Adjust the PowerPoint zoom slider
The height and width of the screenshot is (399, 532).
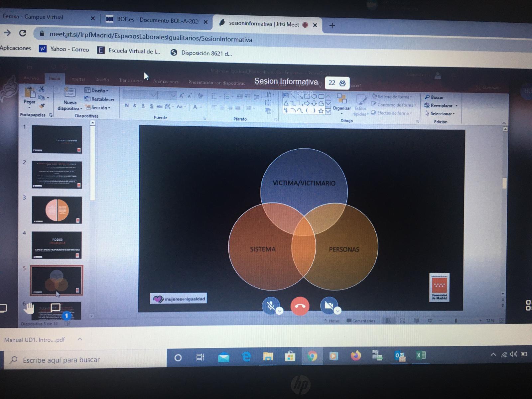coord(456,321)
